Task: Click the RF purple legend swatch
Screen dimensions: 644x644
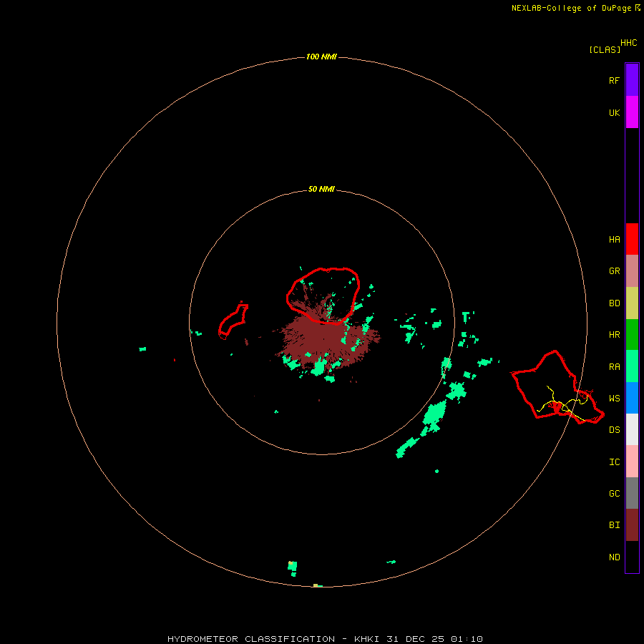Action: (632, 80)
